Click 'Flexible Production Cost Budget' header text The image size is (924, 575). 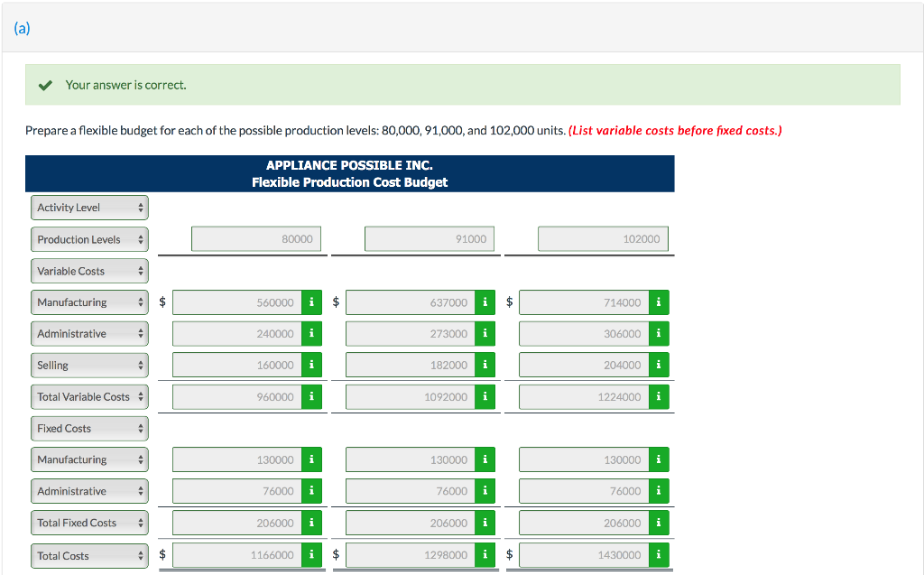tap(349, 182)
